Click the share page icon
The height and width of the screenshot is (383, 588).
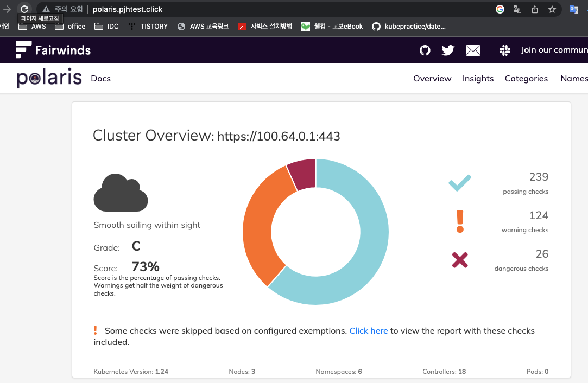click(x=535, y=9)
